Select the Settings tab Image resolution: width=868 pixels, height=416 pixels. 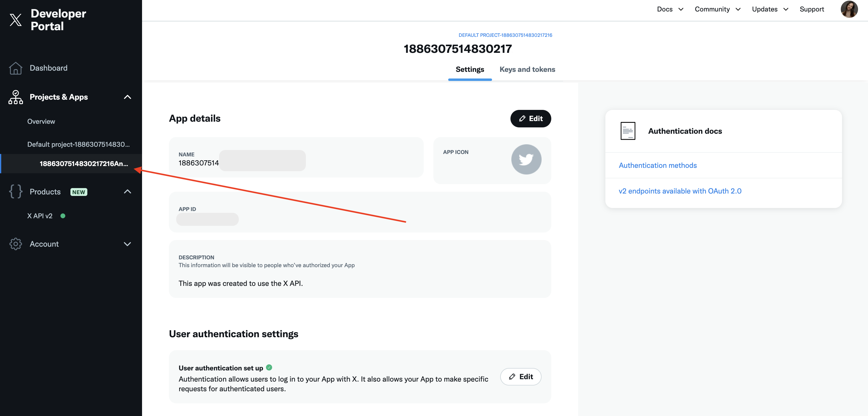pyautogui.click(x=470, y=69)
